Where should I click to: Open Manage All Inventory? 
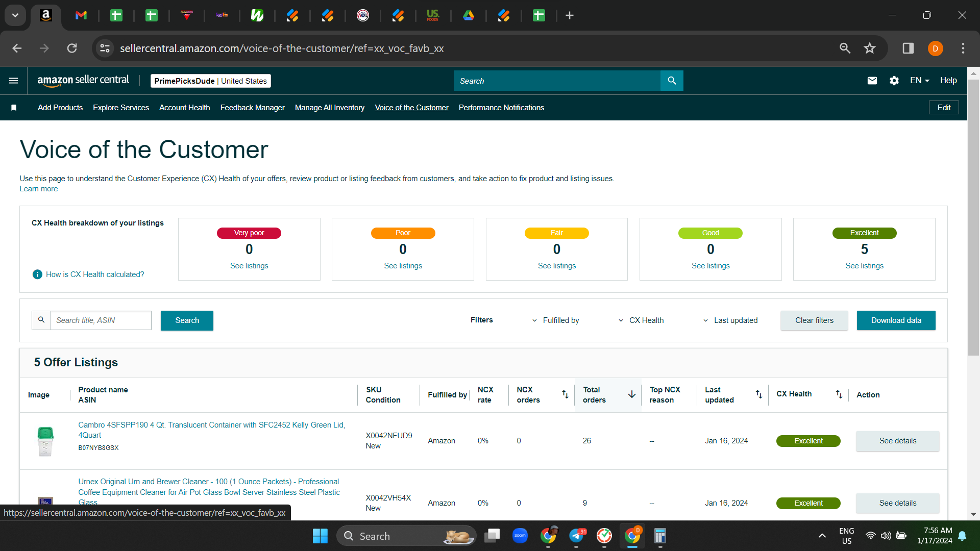click(x=330, y=108)
